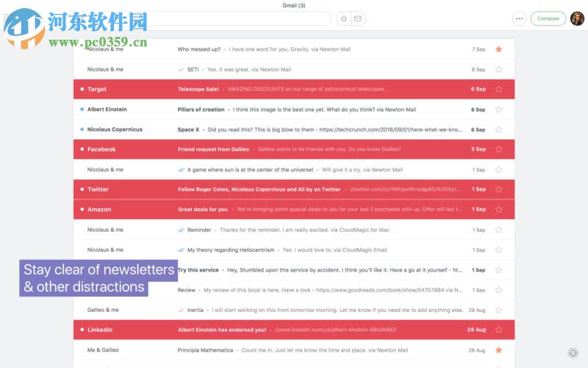Star the 'Try this service' email
This screenshot has width=588, height=368.
499,270
